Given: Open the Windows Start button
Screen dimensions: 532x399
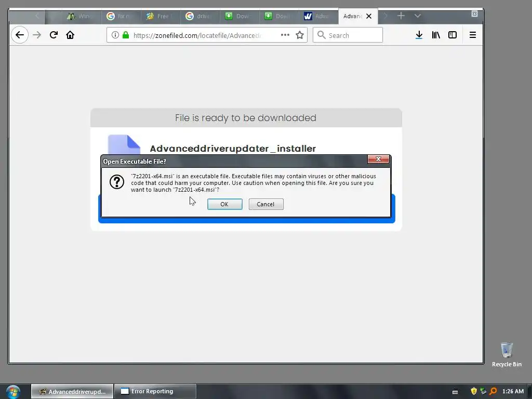Looking at the screenshot, I should click(13, 392).
